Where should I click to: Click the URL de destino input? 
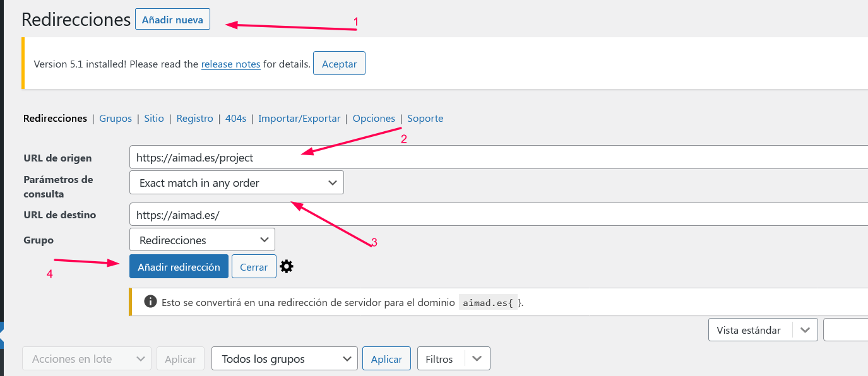point(499,214)
